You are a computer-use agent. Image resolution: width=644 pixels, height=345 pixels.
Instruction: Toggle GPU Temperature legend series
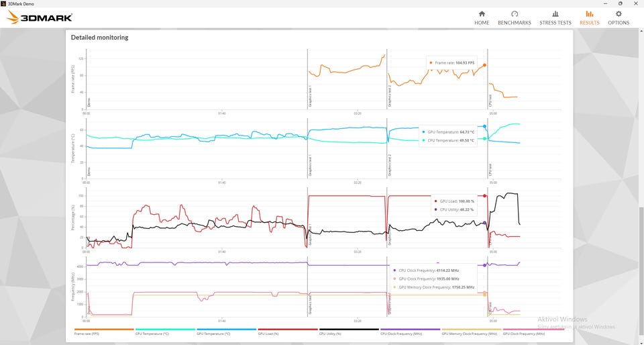click(x=227, y=331)
